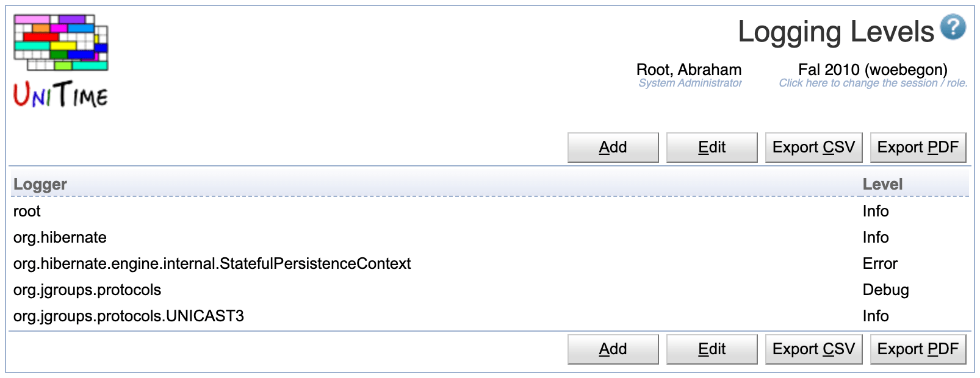Click the Root, Abraham user name

(x=688, y=70)
